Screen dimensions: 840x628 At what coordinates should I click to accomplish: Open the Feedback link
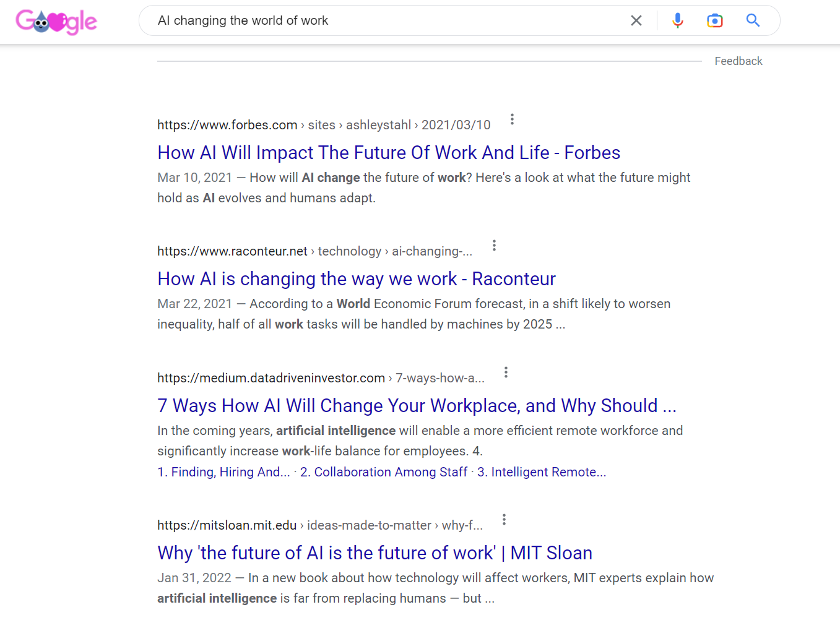(x=738, y=61)
